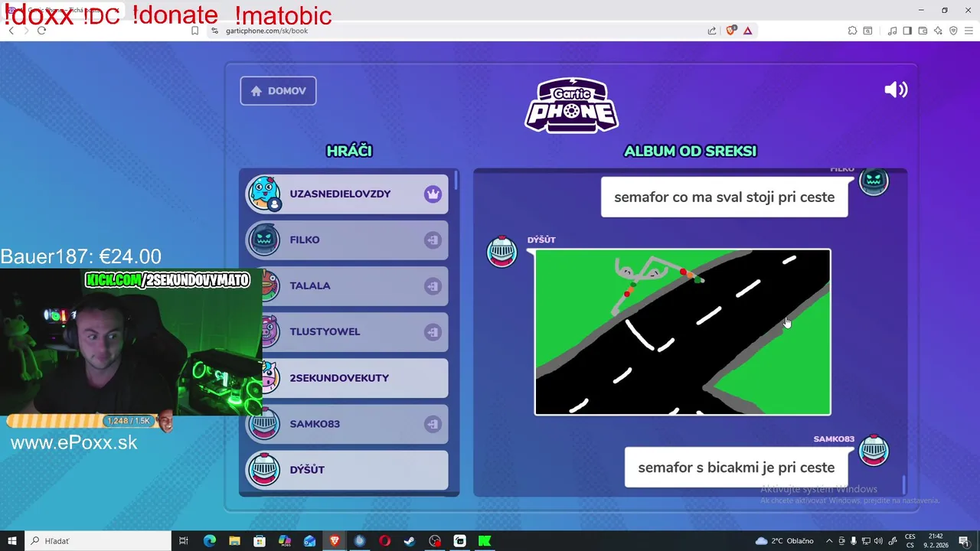980x551 pixels.
Task: Open the Windows Start menu
Action: pos(12,541)
